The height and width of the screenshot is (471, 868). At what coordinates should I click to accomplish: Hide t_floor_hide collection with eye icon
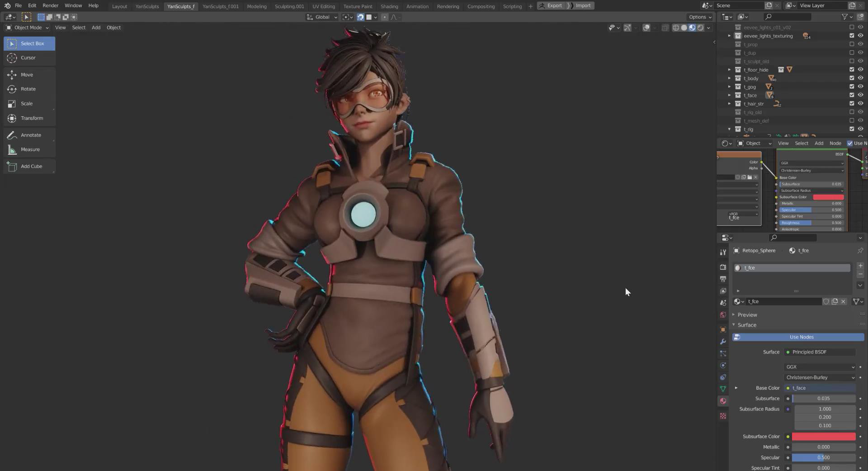coord(860,70)
